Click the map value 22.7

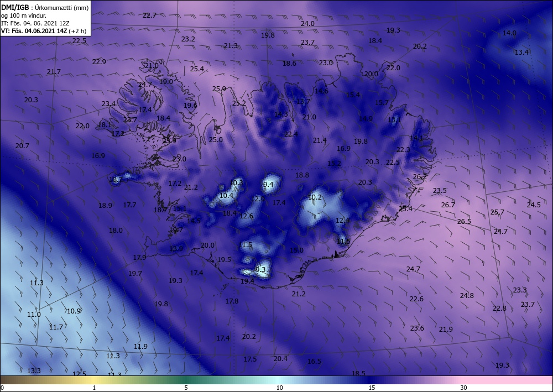149,15
